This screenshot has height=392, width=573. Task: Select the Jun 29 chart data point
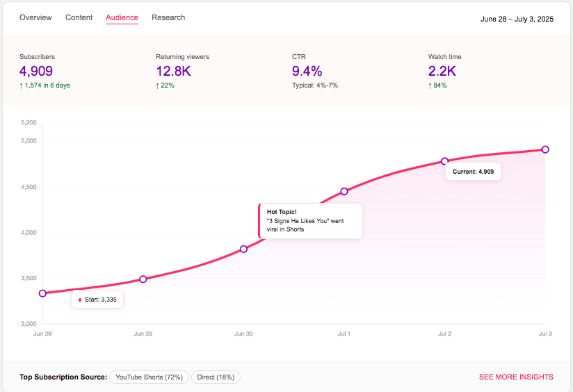coord(143,279)
